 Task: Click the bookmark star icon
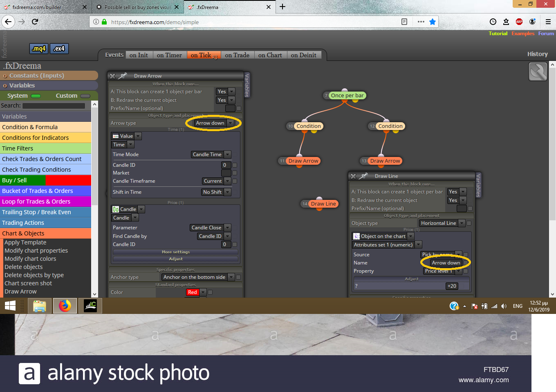pos(433,22)
